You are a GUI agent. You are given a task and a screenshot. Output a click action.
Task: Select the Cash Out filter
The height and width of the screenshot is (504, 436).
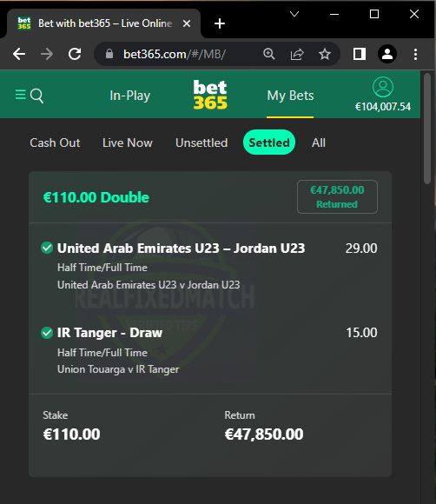coord(55,143)
